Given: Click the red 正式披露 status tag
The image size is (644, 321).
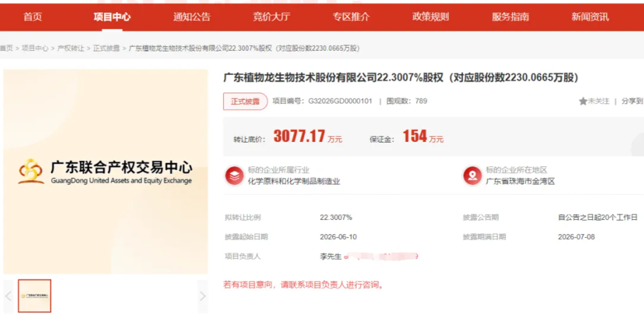Looking at the screenshot, I should (245, 101).
